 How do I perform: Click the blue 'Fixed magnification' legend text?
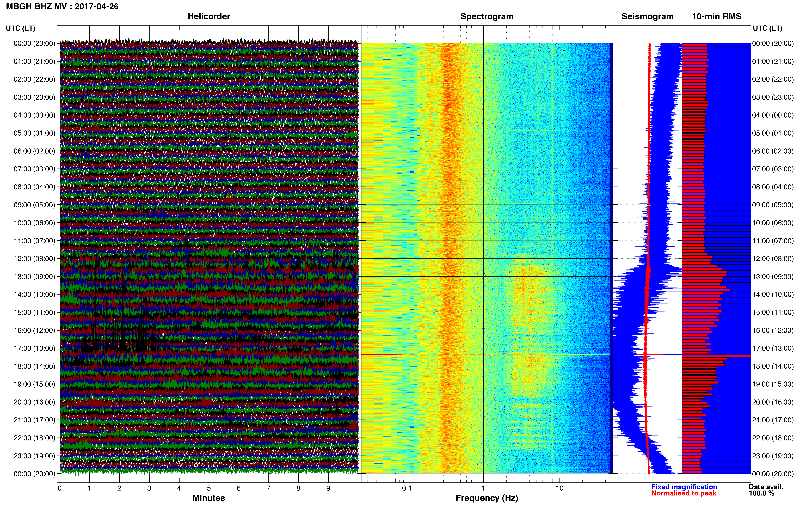[684, 487]
